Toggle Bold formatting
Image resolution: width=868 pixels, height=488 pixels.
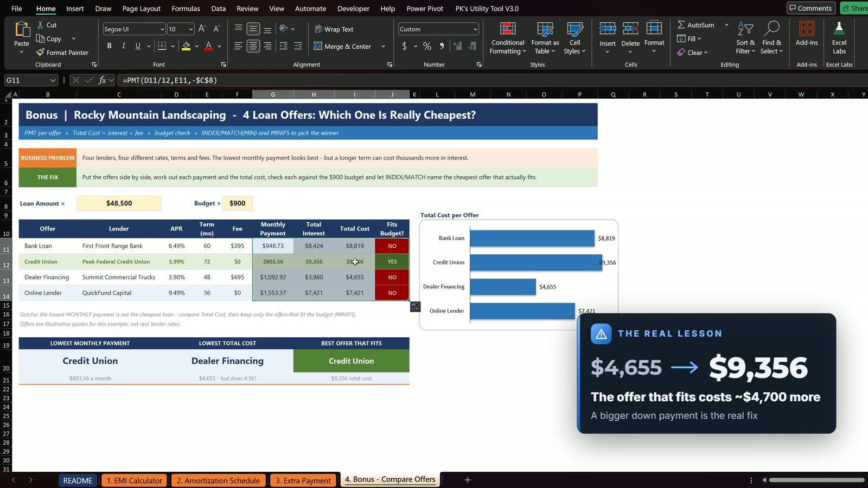point(109,46)
